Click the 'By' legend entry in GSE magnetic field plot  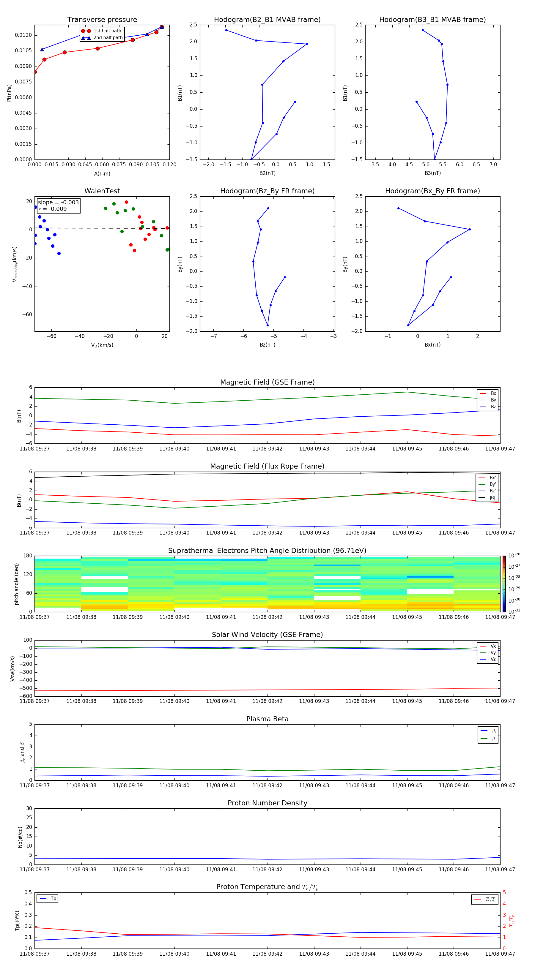pos(488,400)
